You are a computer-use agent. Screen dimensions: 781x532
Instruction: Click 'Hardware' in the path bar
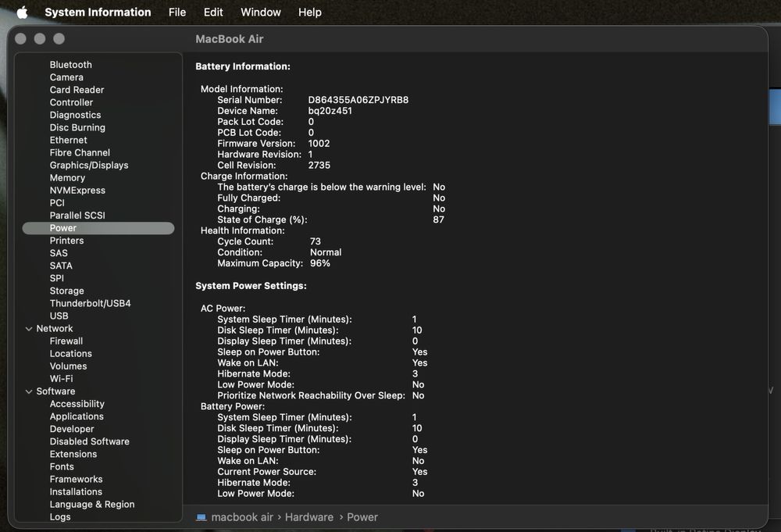[309, 518]
